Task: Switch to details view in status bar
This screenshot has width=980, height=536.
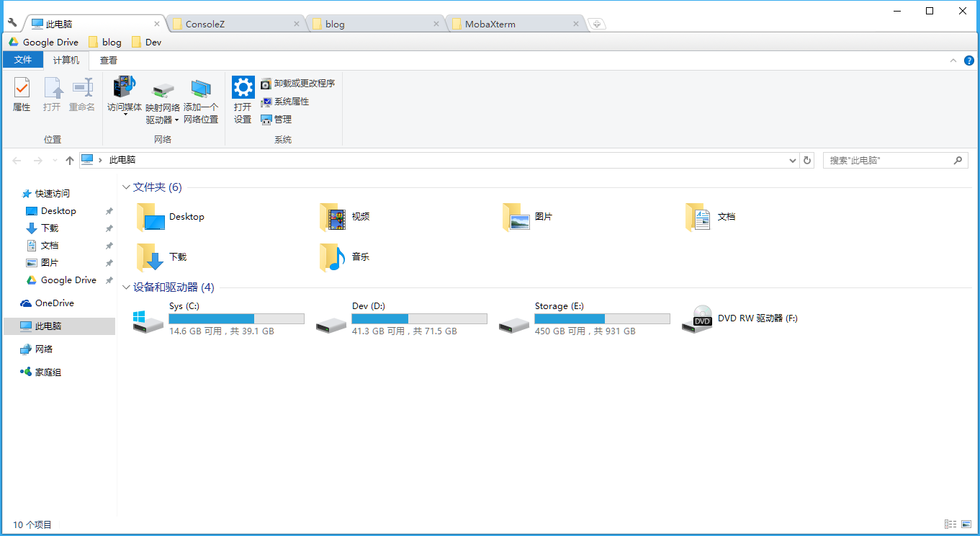Action: tap(950, 524)
